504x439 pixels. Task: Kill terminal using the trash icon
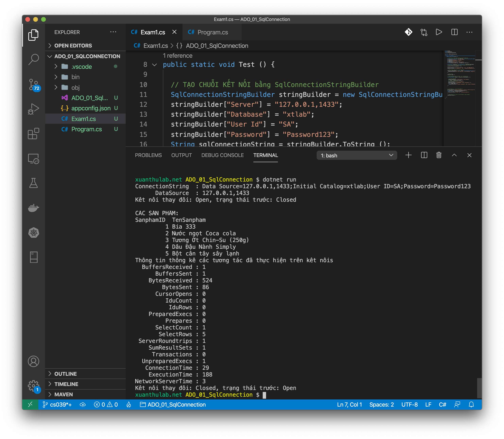(x=439, y=155)
